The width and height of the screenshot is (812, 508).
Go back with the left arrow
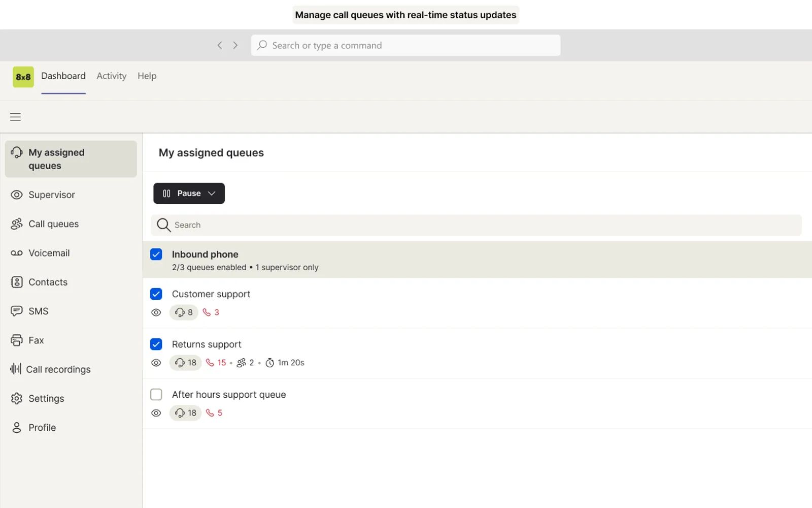[x=219, y=45]
